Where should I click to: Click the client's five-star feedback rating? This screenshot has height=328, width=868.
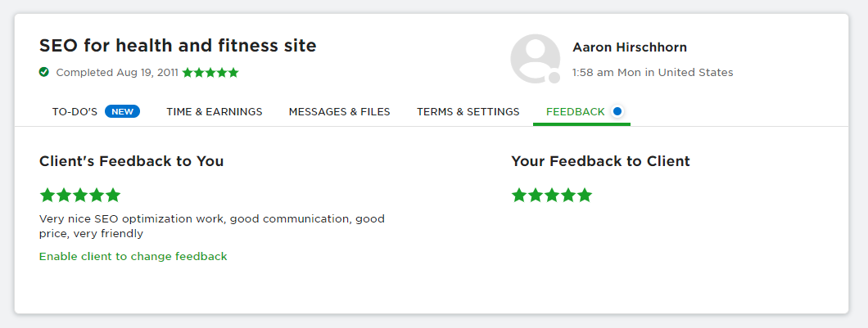80,195
